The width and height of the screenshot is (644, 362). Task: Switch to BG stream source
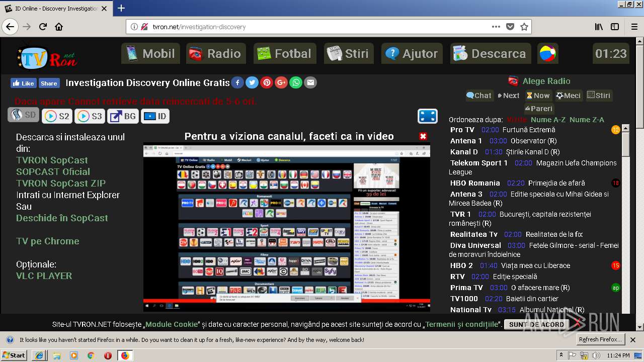click(x=123, y=116)
